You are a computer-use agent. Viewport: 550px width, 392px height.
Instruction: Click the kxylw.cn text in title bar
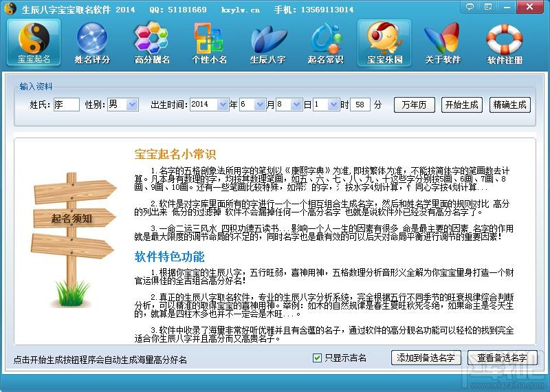point(241,10)
